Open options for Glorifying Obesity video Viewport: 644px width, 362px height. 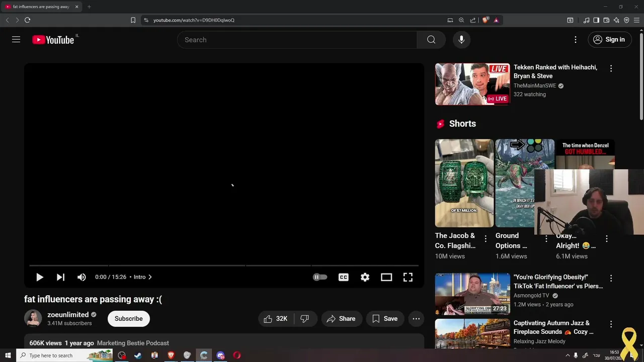[611, 278]
